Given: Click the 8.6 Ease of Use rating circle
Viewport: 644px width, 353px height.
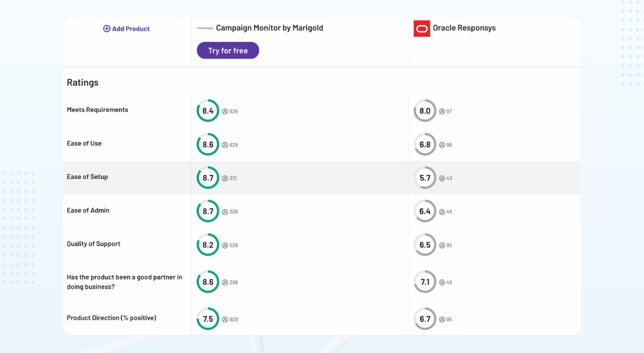Looking at the screenshot, I should coord(208,145).
